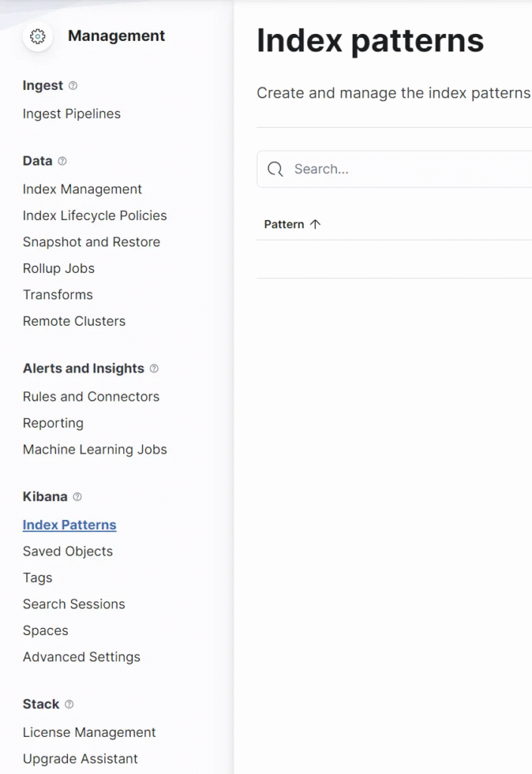Screen dimensions: 532x774
Task: Click the Kibana section heading
Action: pyautogui.click(x=45, y=497)
